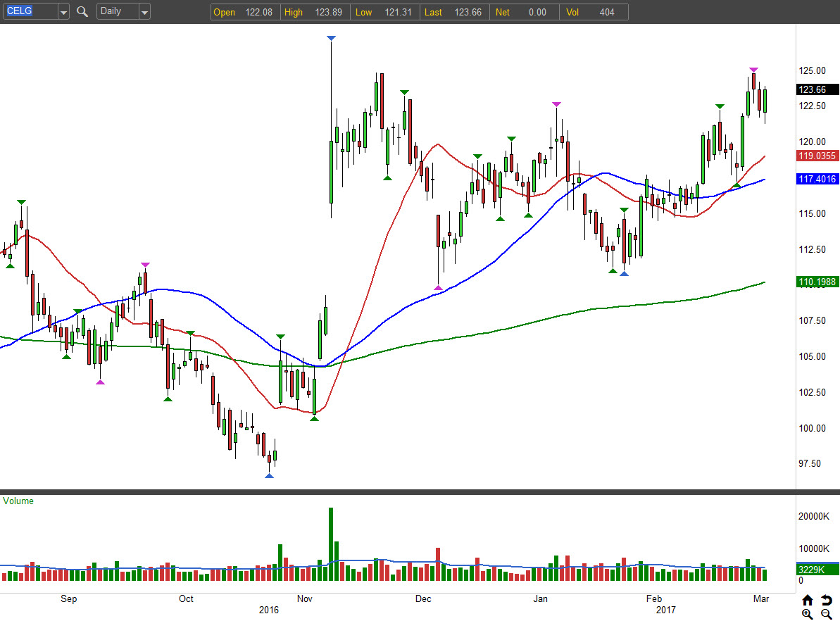Click the undo zoom arrow icon

click(827, 600)
